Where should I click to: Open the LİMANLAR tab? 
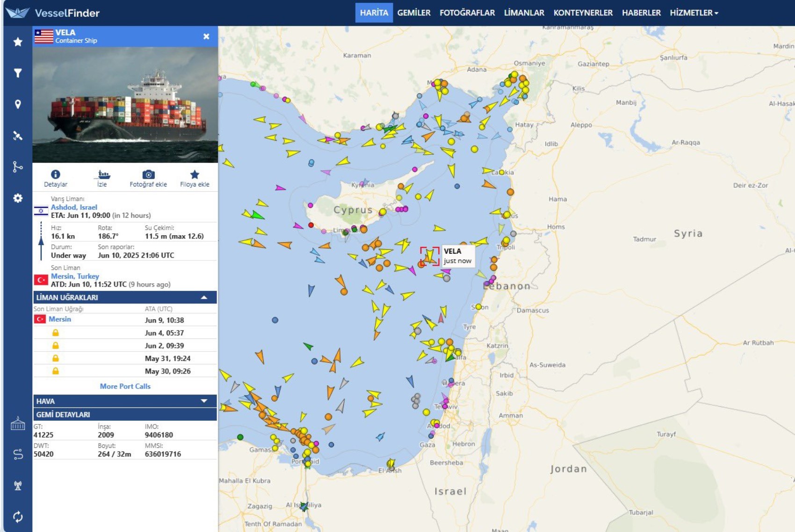[x=524, y=13]
